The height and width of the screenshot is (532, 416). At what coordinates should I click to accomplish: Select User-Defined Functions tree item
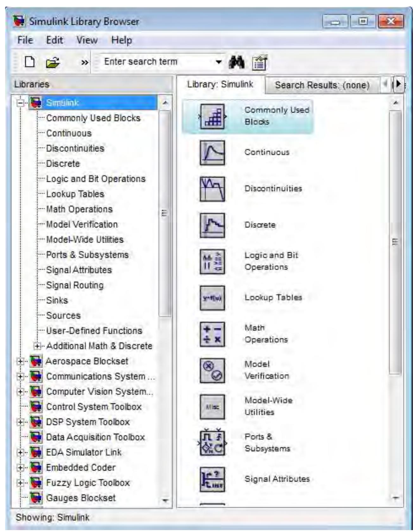[x=94, y=331]
